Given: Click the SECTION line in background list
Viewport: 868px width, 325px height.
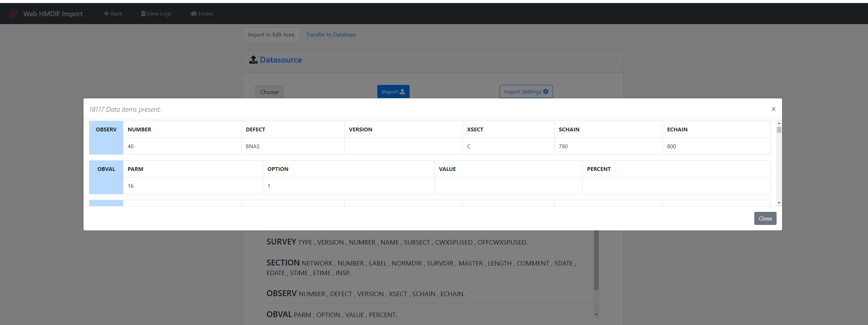Looking at the screenshot, I should click(x=421, y=267).
